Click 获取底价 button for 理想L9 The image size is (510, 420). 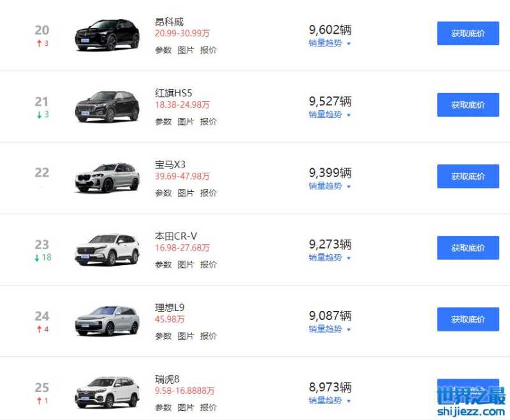pyautogui.click(x=468, y=319)
